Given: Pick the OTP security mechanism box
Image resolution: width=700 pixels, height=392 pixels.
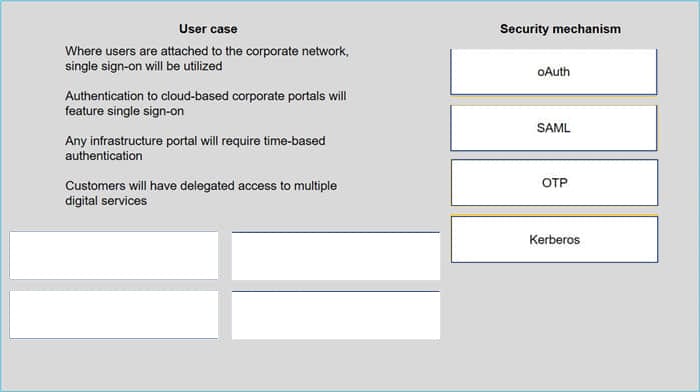Looking at the screenshot, I should [x=554, y=183].
